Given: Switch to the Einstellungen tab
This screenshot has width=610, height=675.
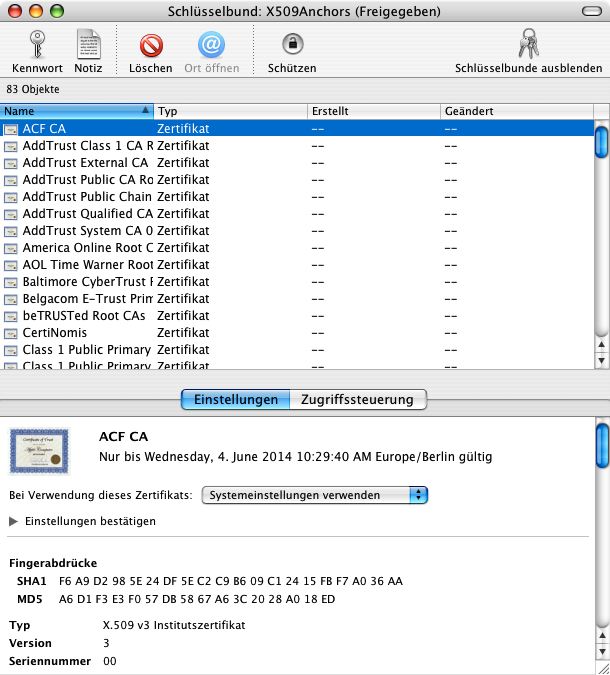Looking at the screenshot, I should 235,399.
